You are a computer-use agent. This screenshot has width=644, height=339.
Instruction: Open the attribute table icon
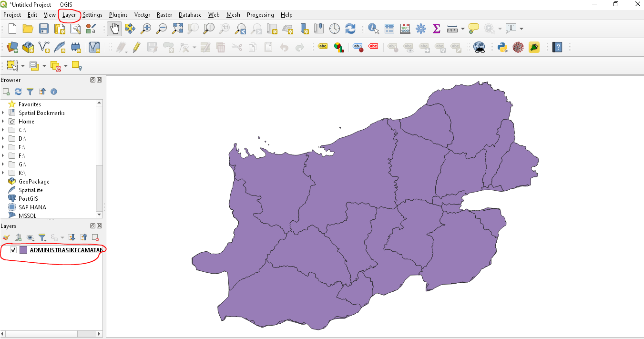pyautogui.click(x=389, y=29)
